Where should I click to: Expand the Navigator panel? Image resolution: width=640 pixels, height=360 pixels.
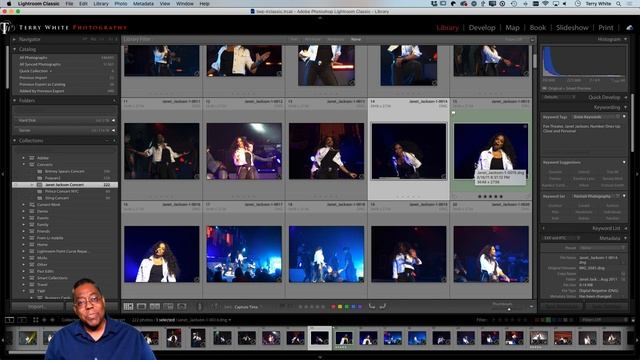15,39
